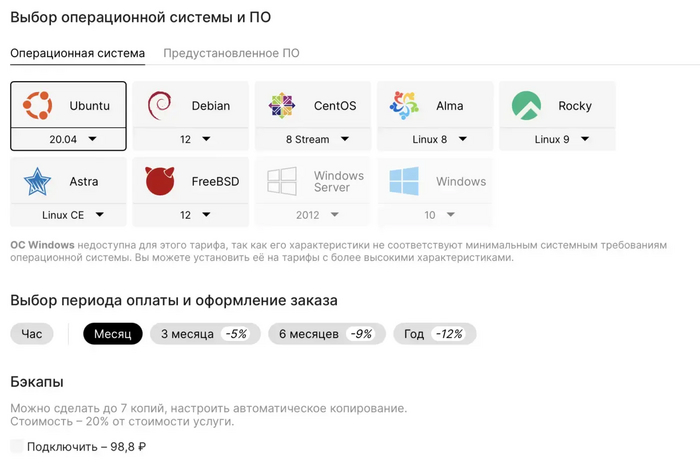Choose 3 месяца payment period

click(x=205, y=334)
